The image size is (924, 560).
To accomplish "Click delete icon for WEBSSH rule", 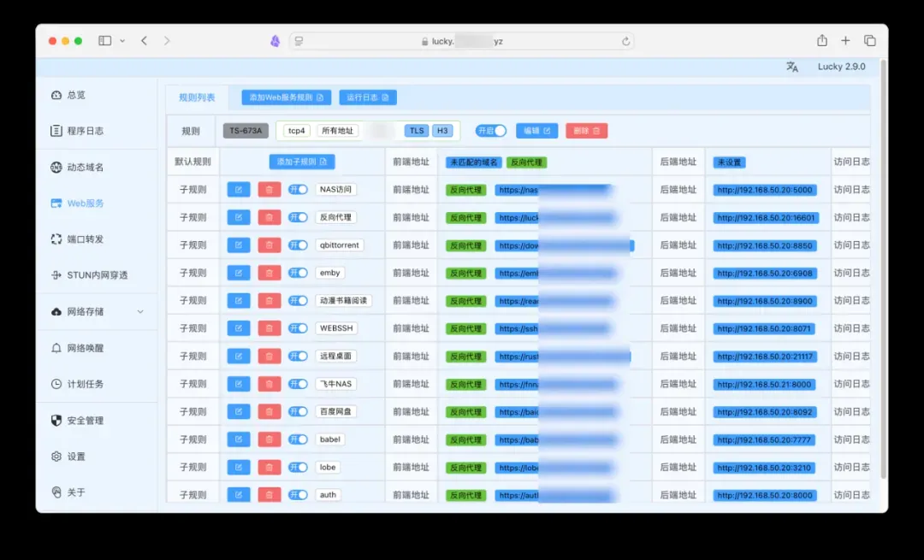I will point(269,328).
